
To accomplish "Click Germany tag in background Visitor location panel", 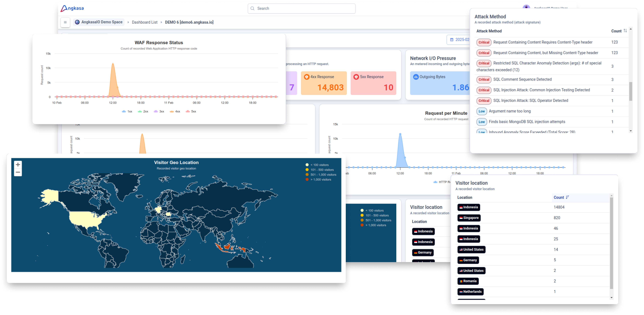I will (423, 253).
